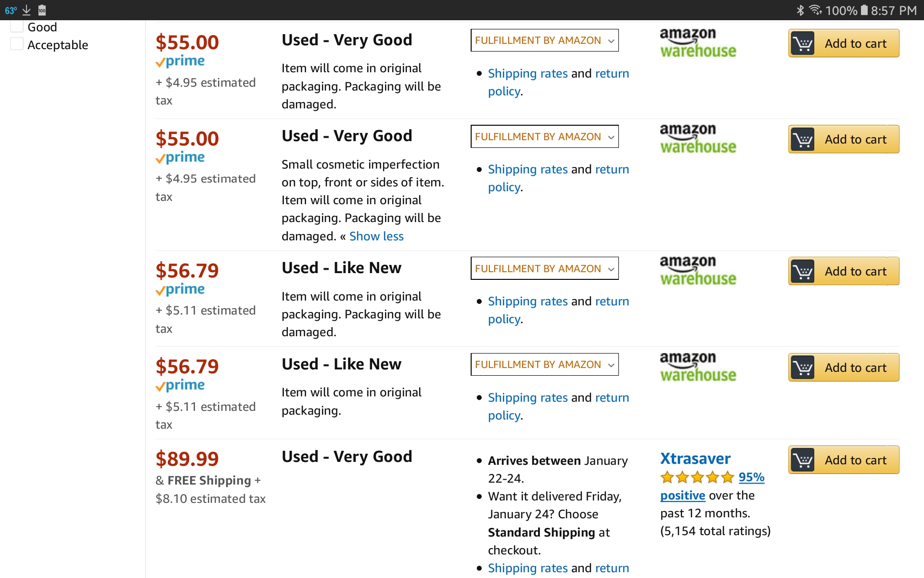Viewport: 924px width, 578px height.
Task: Open the Xtrasaver seller page
Action: pyautogui.click(x=695, y=458)
